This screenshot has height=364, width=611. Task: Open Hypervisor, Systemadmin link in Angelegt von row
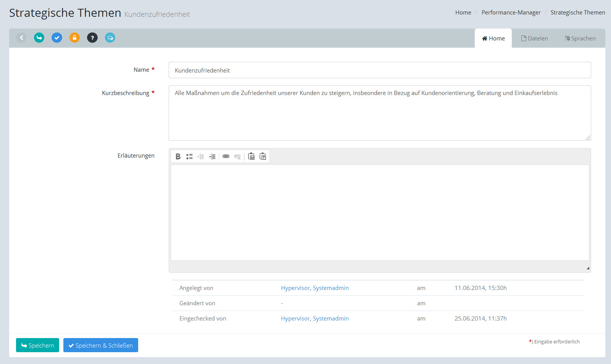click(x=314, y=288)
